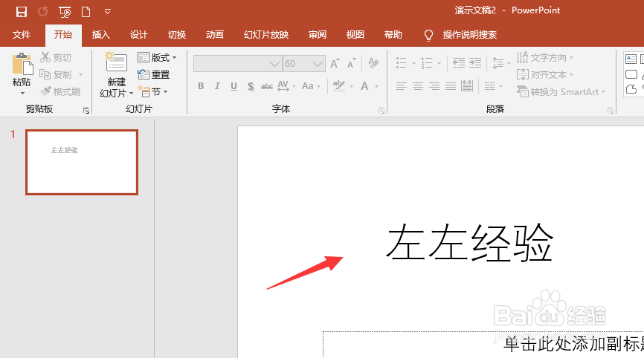Save the presentation with the floppy disk icon
This screenshot has height=358, width=644.
point(22,11)
